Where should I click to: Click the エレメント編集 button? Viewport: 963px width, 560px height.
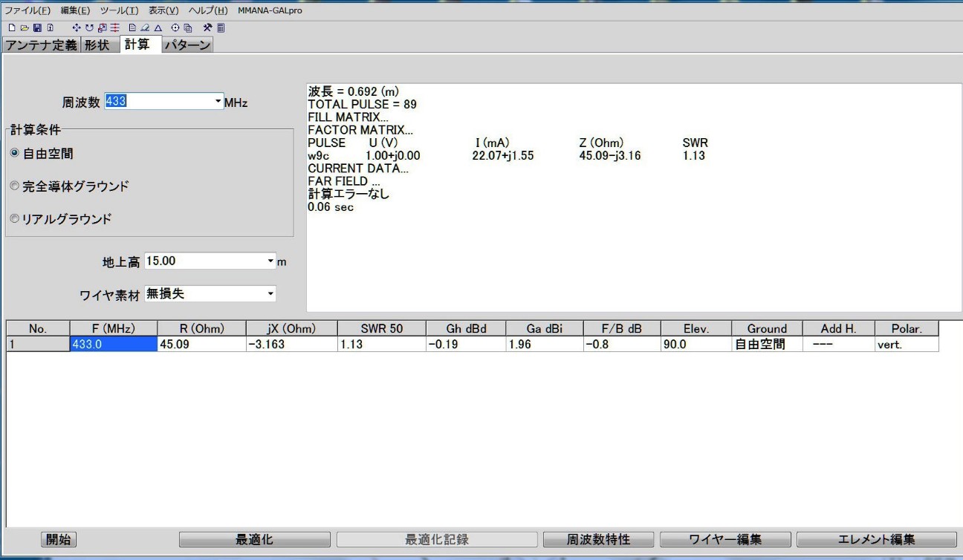pyautogui.click(x=877, y=540)
